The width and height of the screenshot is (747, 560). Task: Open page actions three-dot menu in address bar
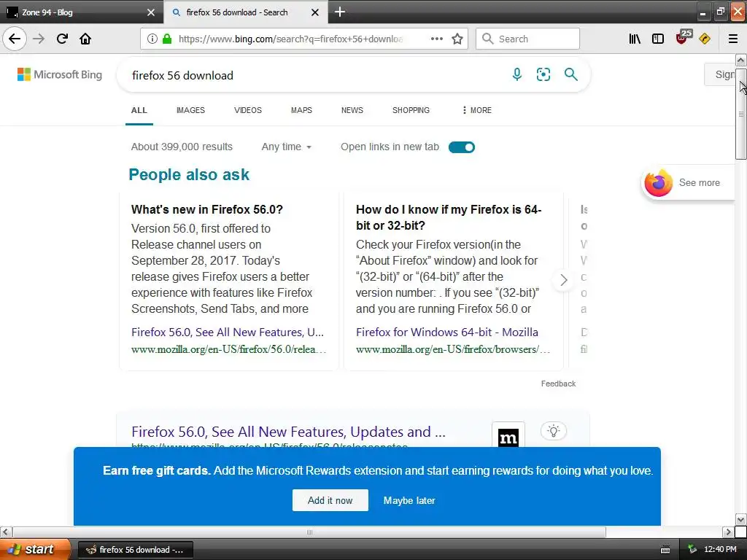[x=436, y=39]
